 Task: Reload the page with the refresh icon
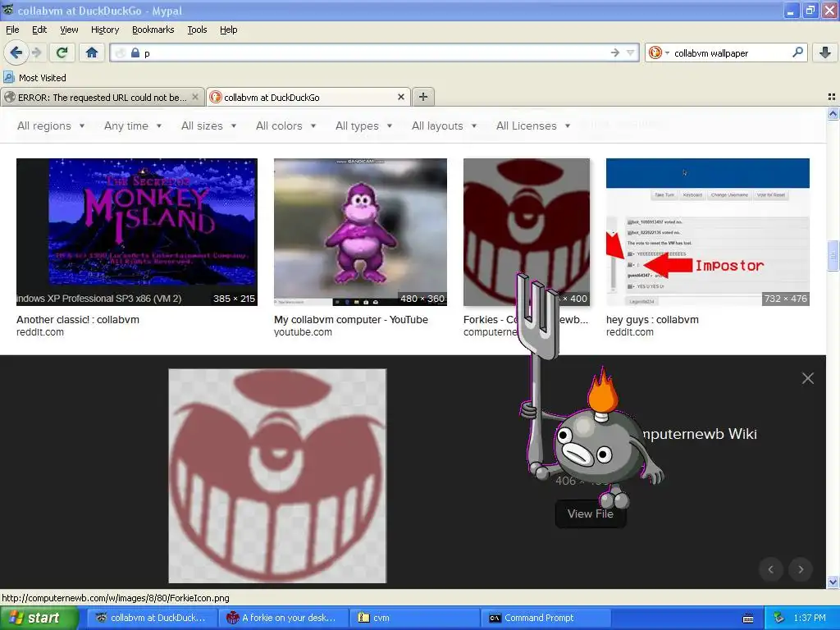tap(62, 52)
